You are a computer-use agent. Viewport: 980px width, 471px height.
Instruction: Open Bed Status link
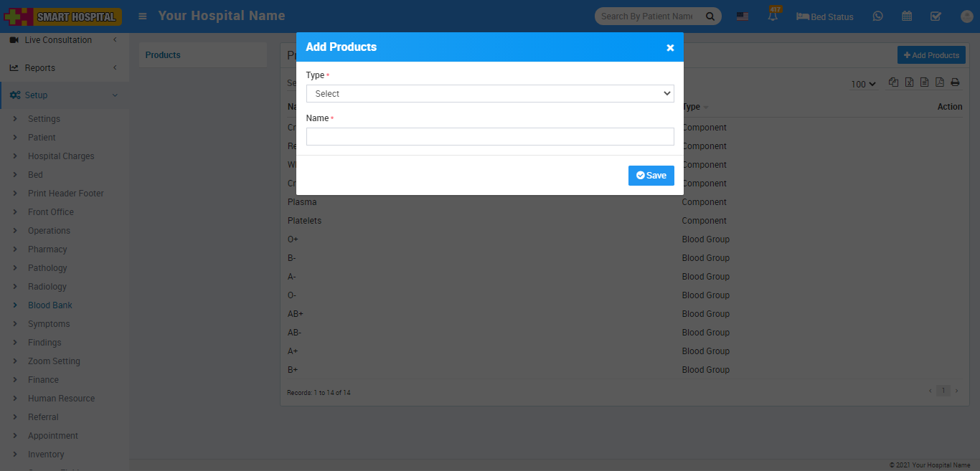[x=825, y=16]
